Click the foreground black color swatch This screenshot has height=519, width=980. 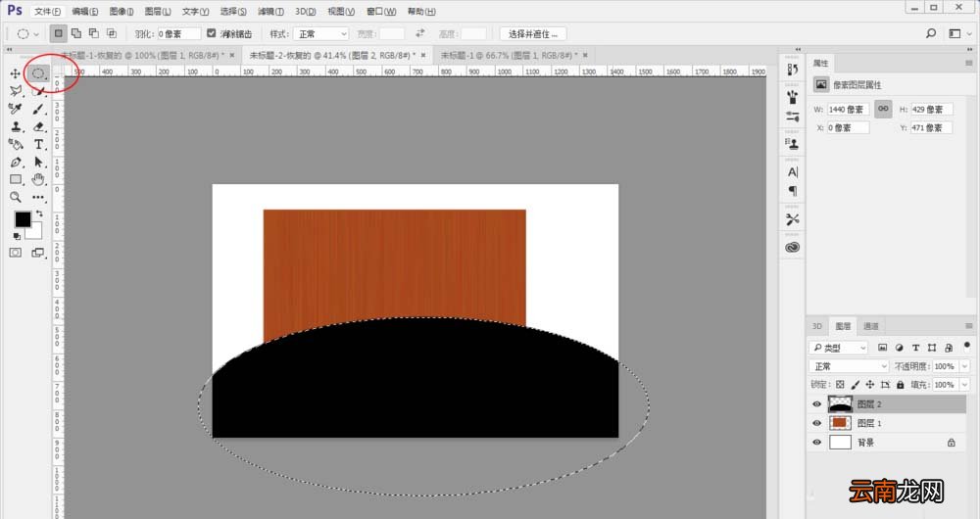click(x=23, y=219)
